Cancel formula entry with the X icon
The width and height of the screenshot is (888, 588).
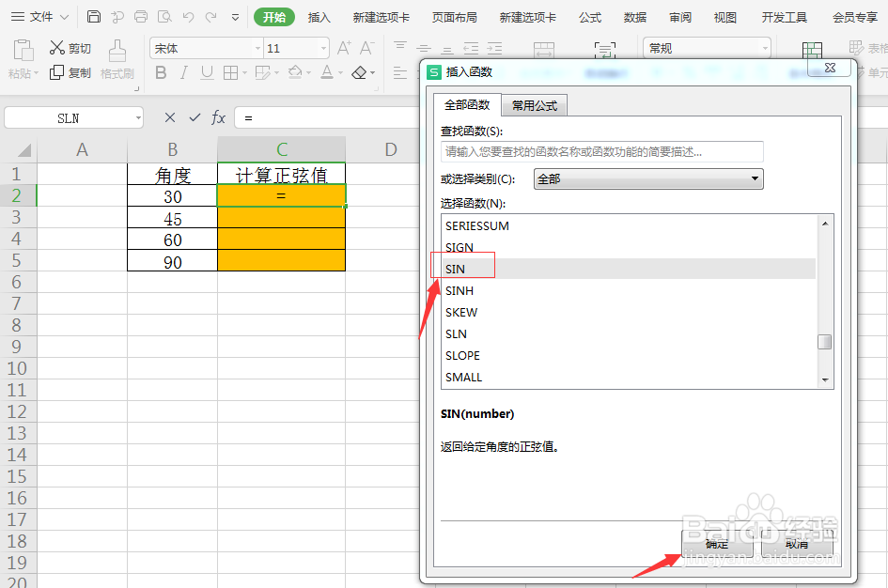click(170, 117)
